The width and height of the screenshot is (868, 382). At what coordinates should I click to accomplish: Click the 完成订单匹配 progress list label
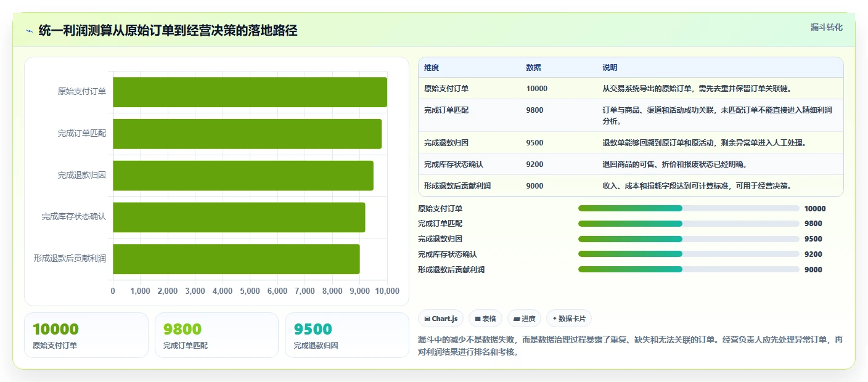coord(440,224)
